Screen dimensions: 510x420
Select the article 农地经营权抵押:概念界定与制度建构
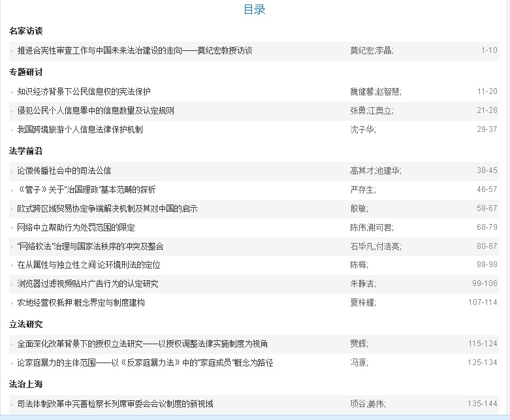[81, 302]
